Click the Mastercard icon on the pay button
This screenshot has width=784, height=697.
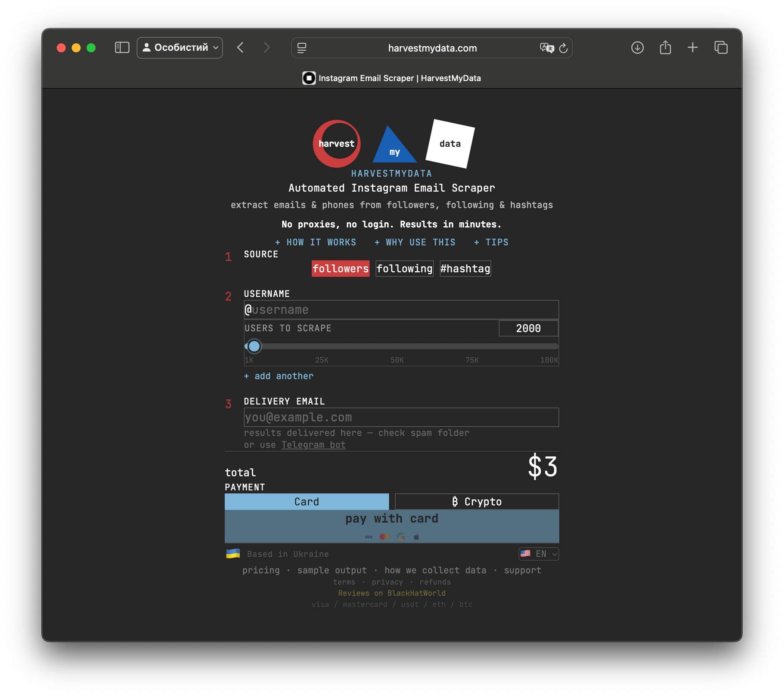point(385,538)
